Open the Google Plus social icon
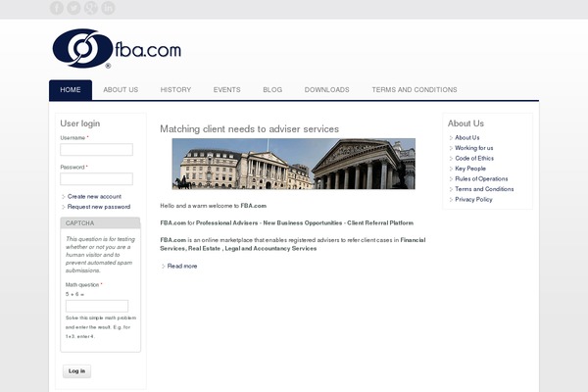 91,8
